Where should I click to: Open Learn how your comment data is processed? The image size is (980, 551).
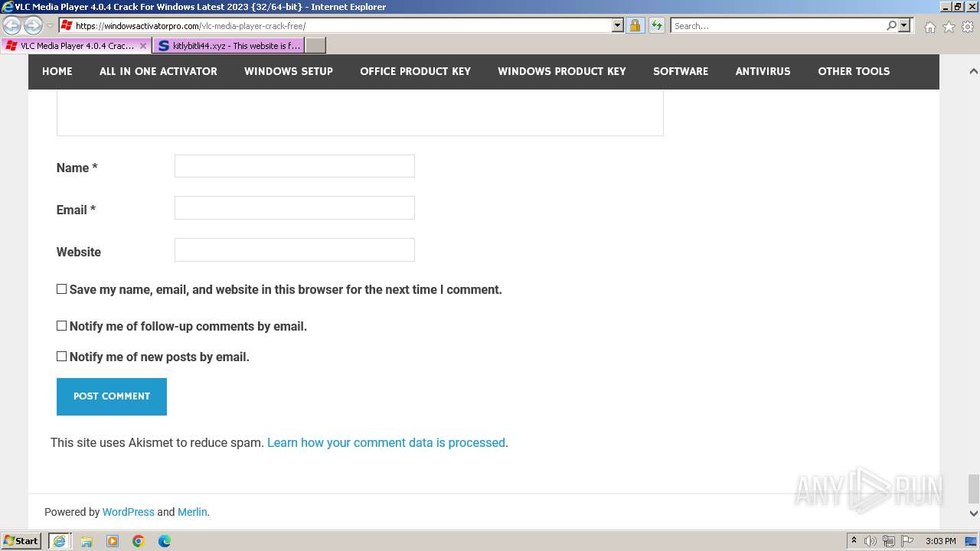386,442
